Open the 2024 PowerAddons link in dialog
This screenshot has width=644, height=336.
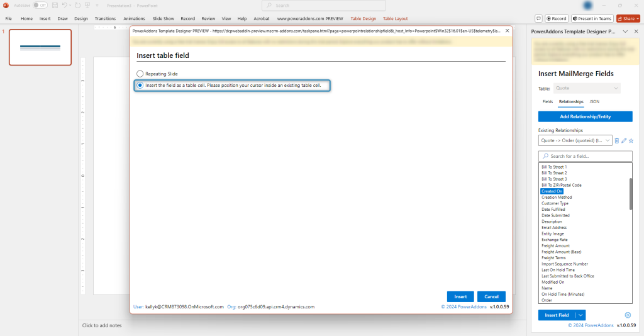[464, 307]
